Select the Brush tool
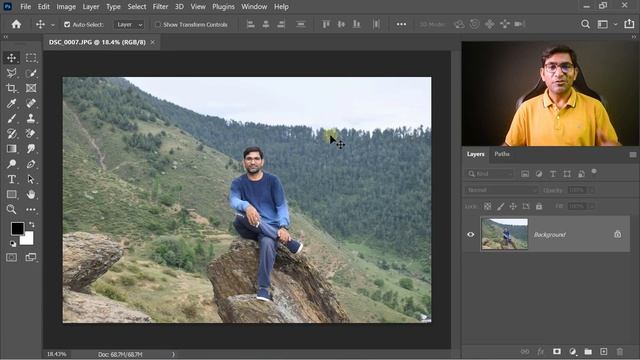 (x=11, y=118)
